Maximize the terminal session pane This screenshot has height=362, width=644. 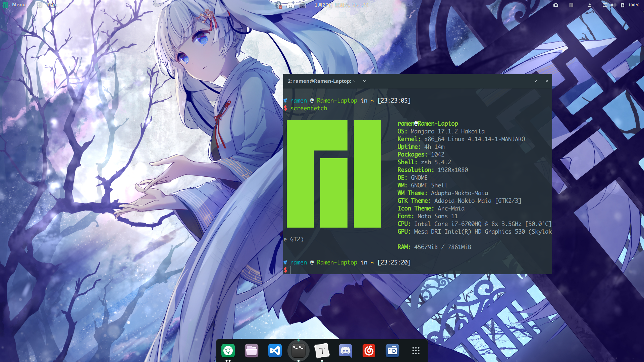(x=536, y=81)
